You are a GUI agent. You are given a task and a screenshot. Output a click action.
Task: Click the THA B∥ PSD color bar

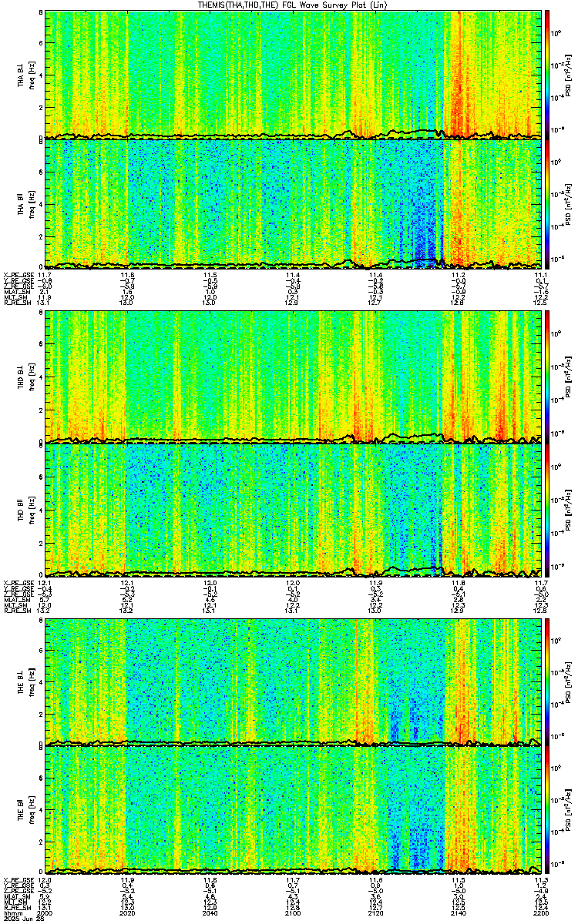tap(548, 204)
